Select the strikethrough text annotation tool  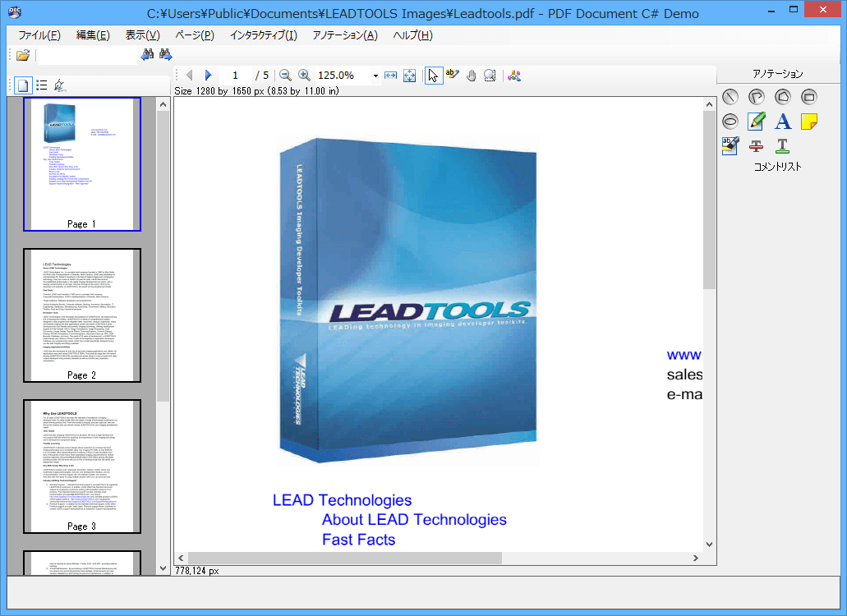point(757,145)
